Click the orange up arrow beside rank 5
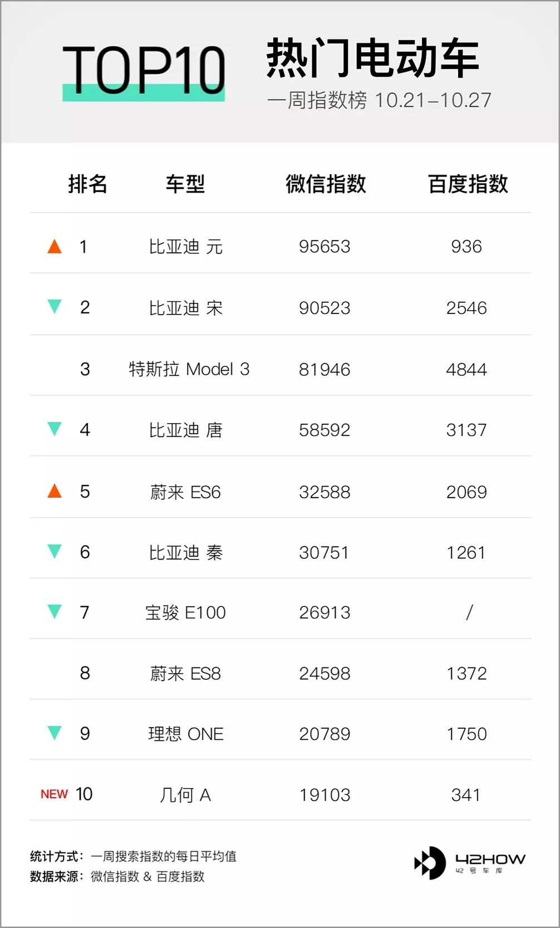560x928 pixels. (x=55, y=491)
